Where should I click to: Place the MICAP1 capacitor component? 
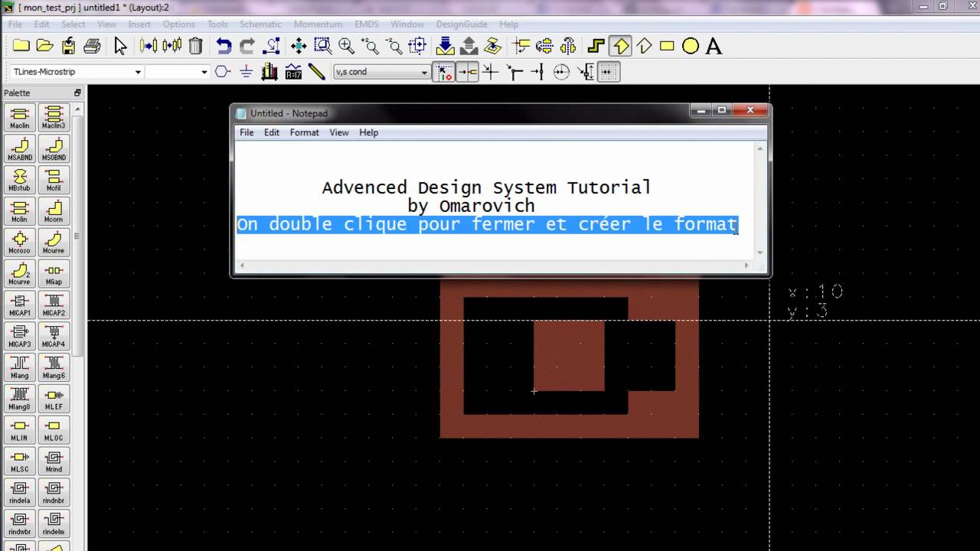(19, 306)
